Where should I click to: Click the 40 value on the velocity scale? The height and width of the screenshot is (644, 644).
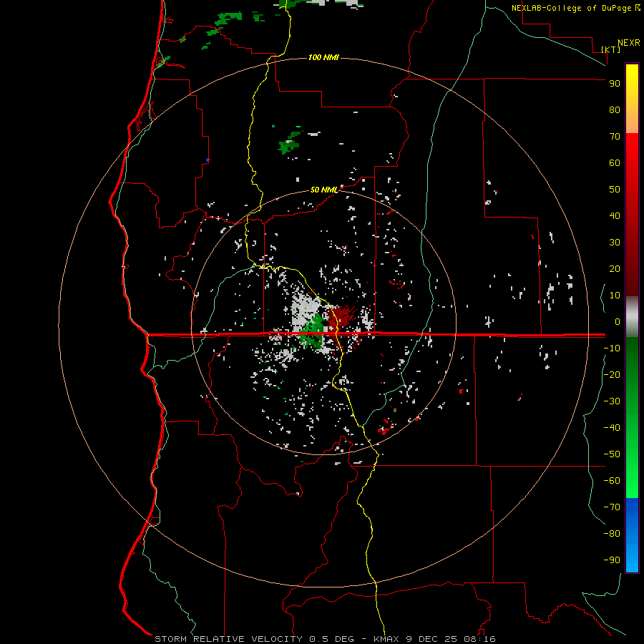tap(615, 216)
